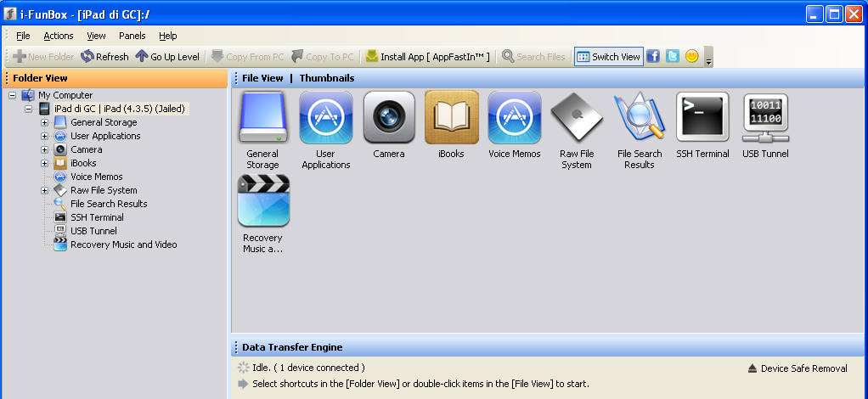Click Search Files toolbar item

533,56
